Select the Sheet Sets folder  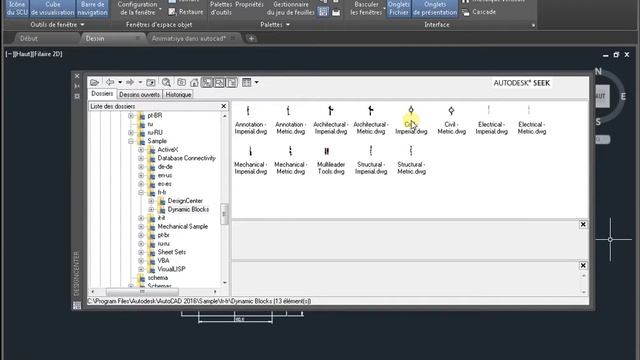click(171, 252)
